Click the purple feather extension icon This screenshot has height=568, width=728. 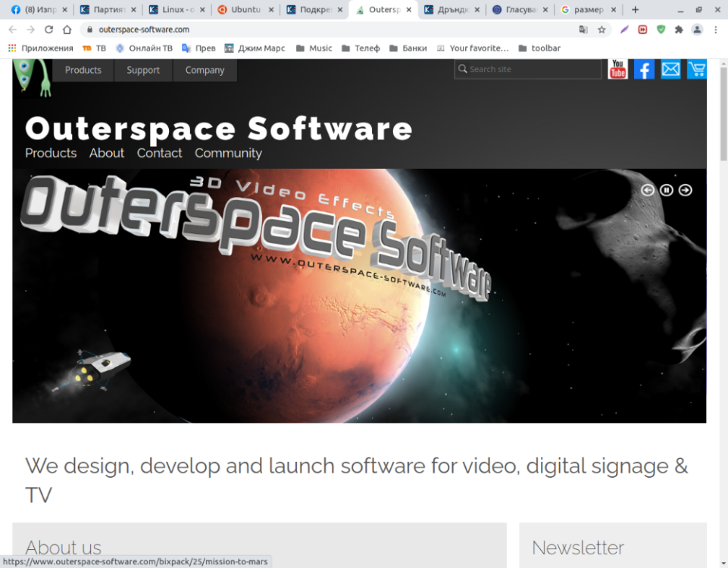[x=624, y=30]
